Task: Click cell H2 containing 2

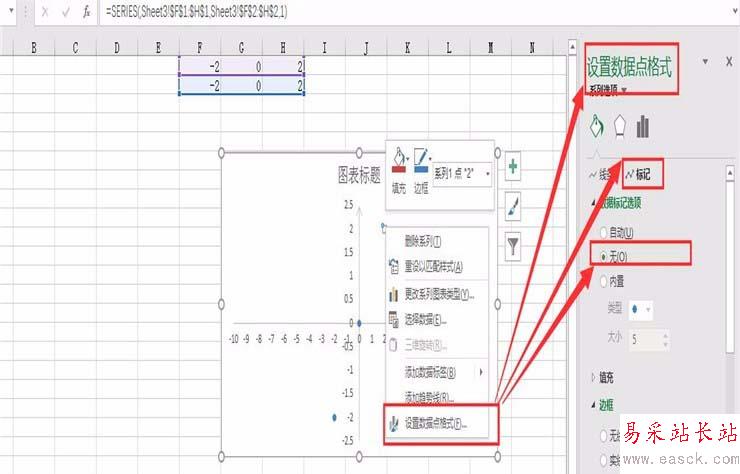Action: click(x=283, y=85)
